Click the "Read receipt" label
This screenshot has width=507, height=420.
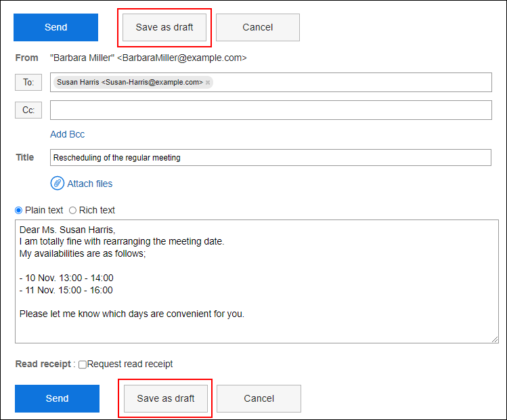click(43, 364)
